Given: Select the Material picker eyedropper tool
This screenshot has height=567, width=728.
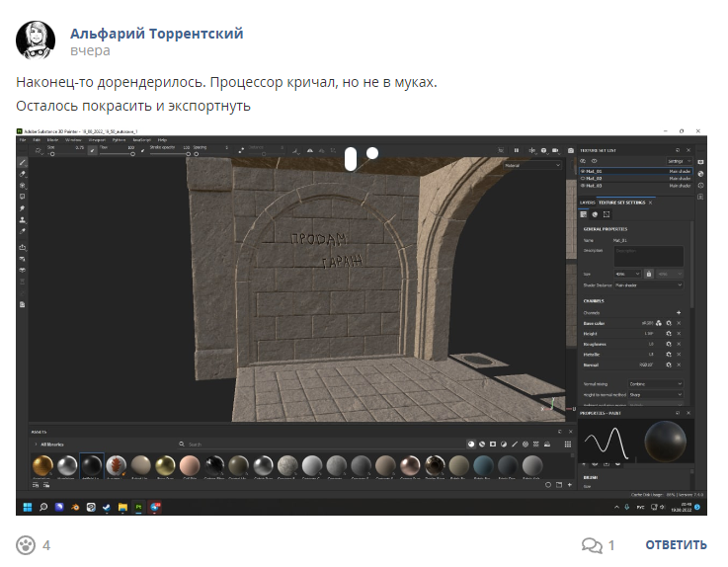Looking at the screenshot, I should pyautogui.click(x=23, y=231).
